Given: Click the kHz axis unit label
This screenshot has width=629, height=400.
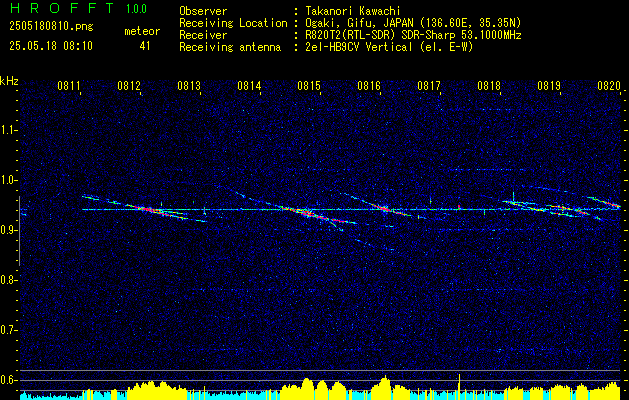Looking at the screenshot, I should pyautogui.click(x=9, y=81).
